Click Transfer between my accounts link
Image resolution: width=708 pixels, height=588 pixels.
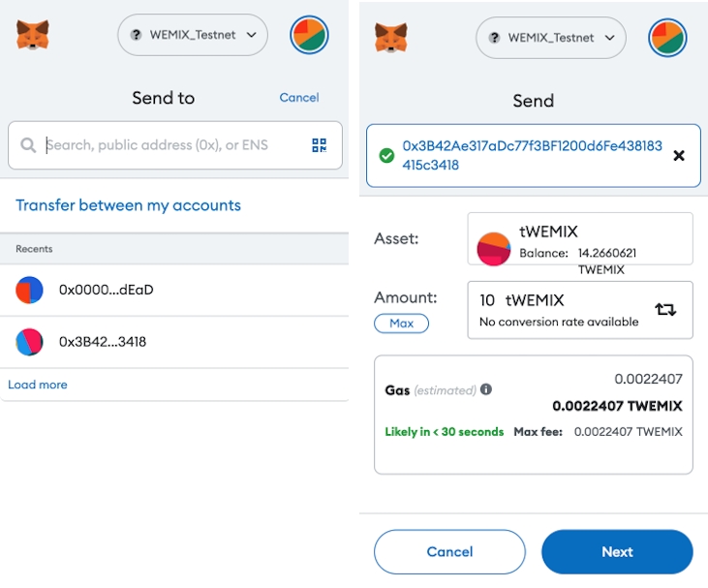(128, 205)
